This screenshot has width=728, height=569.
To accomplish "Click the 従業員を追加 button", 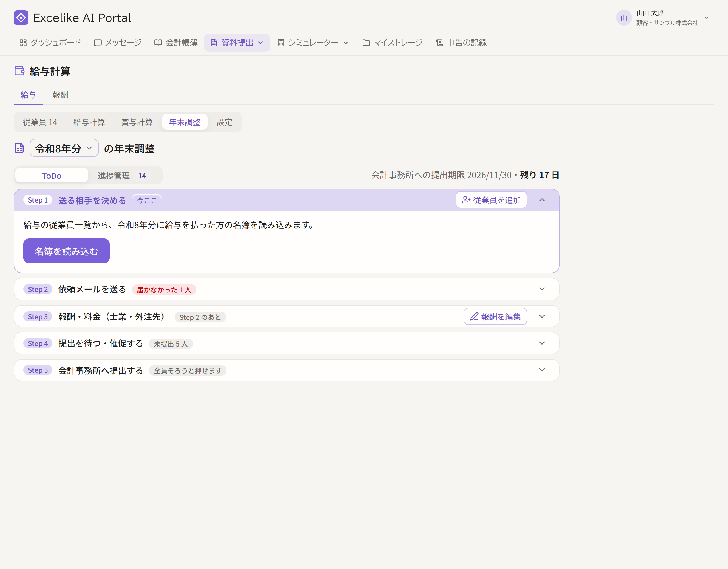I will tap(491, 200).
